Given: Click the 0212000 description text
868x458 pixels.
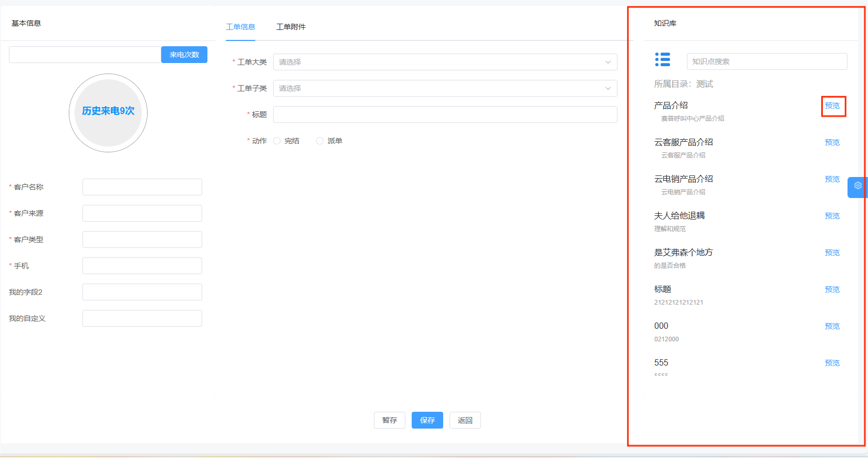Looking at the screenshot, I should tap(666, 339).
